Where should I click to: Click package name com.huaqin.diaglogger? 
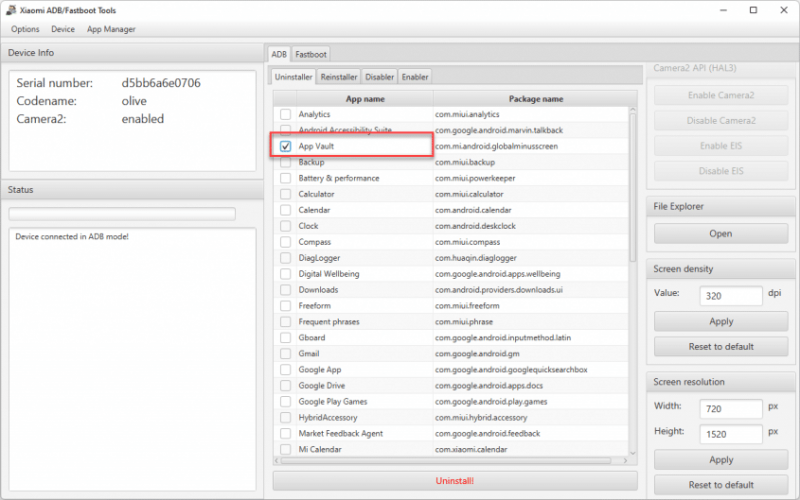[x=476, y=258]
